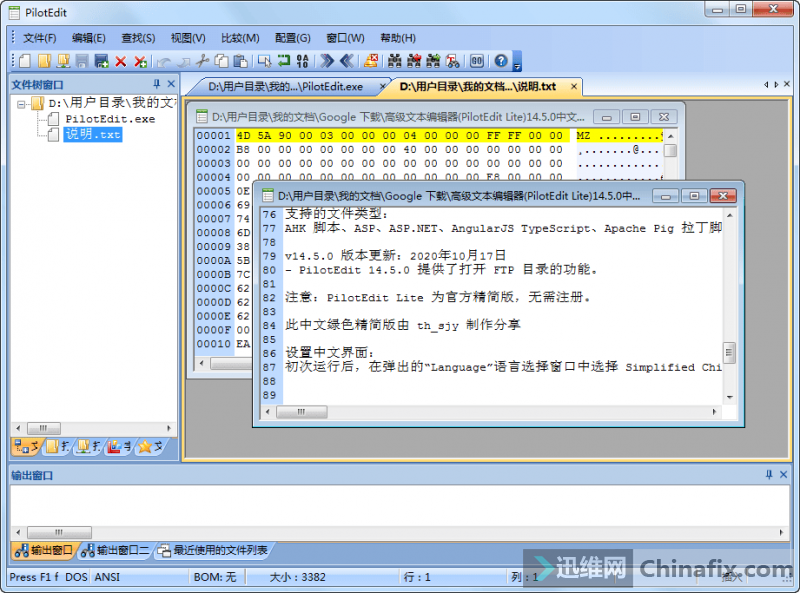
Task: Click the column selection mode icon
Action: [x=264, y=61]
